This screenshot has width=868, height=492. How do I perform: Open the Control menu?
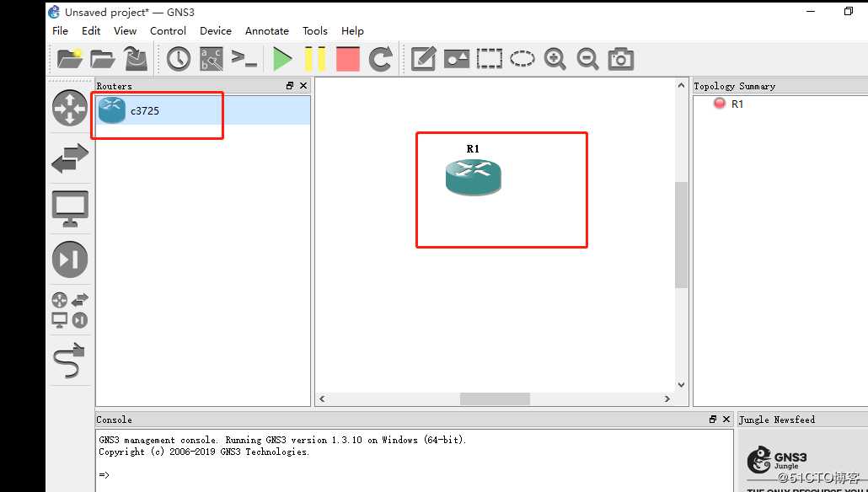coord(169,31)
